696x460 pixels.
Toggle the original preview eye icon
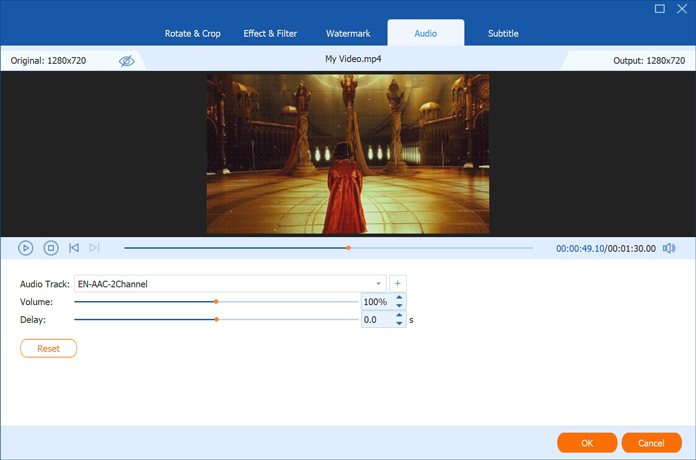pos(126,61)
